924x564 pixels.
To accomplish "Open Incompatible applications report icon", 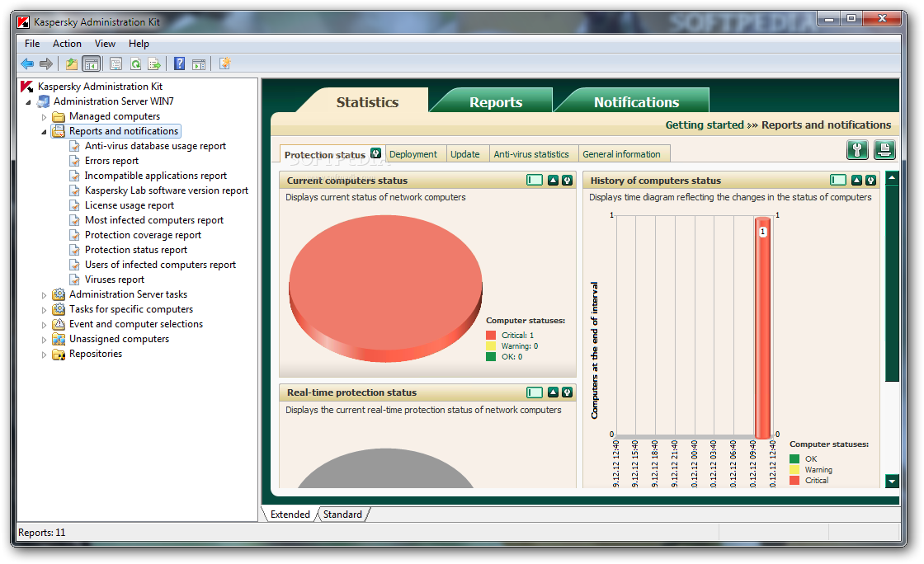I will pyautogui.click(x=75, y=176).
